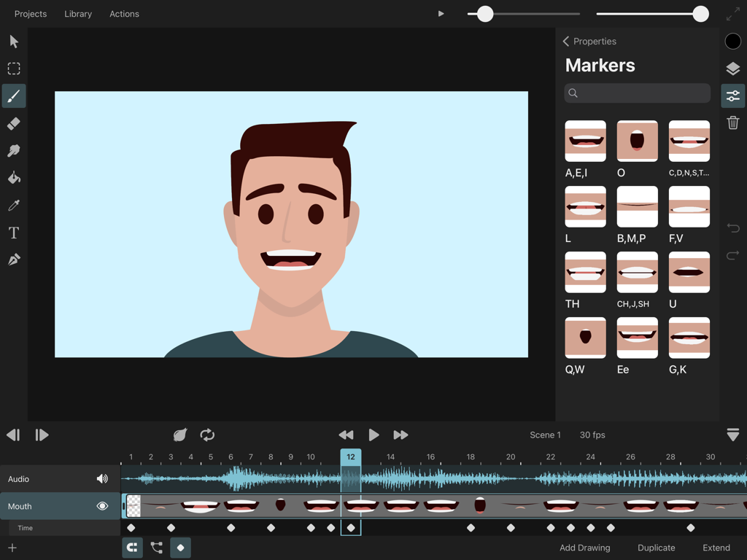Delete using the trash icon
This screenshot has height=560, width=747.
click(732, 122)
